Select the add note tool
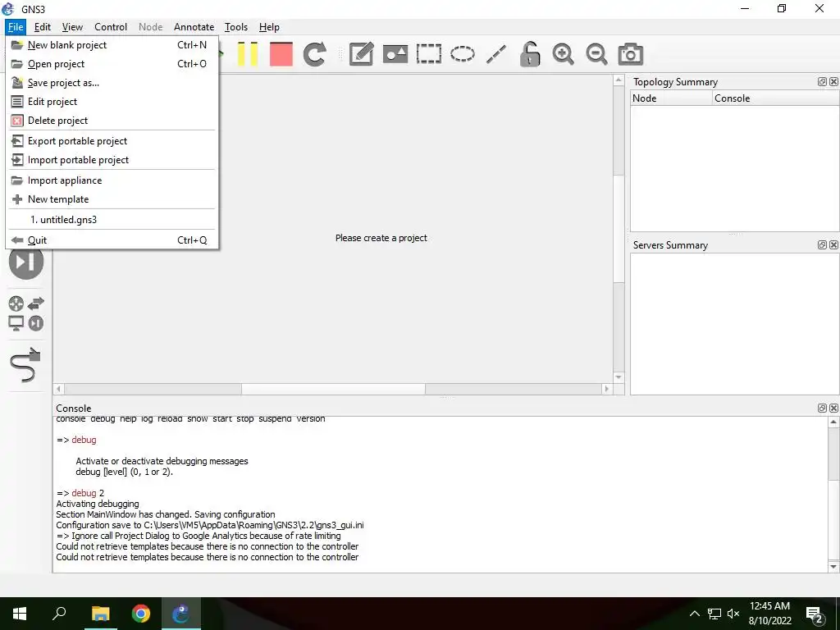Image resolution: width=840 pixels, height=630 pixels. tap(361, 53)
